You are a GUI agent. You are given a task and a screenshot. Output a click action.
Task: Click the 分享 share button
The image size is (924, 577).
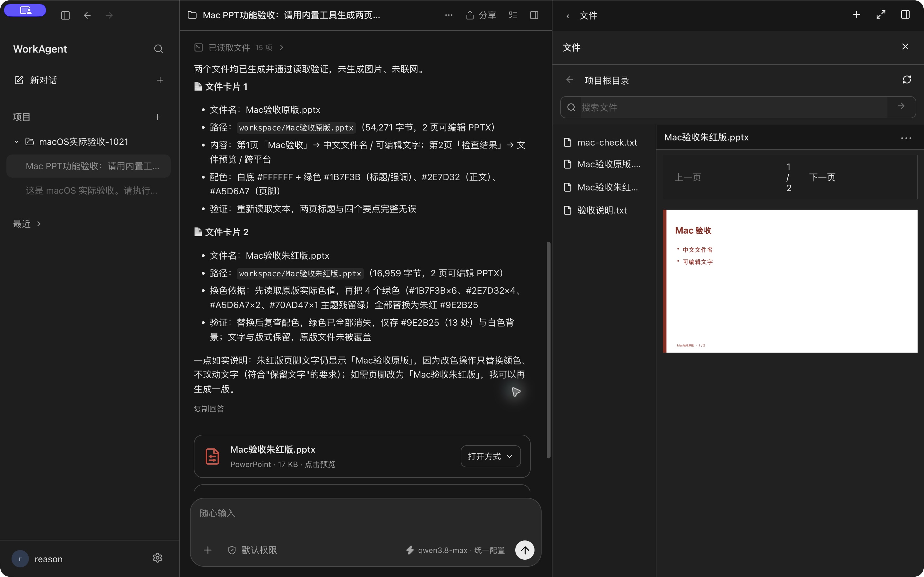click(481, 15)
